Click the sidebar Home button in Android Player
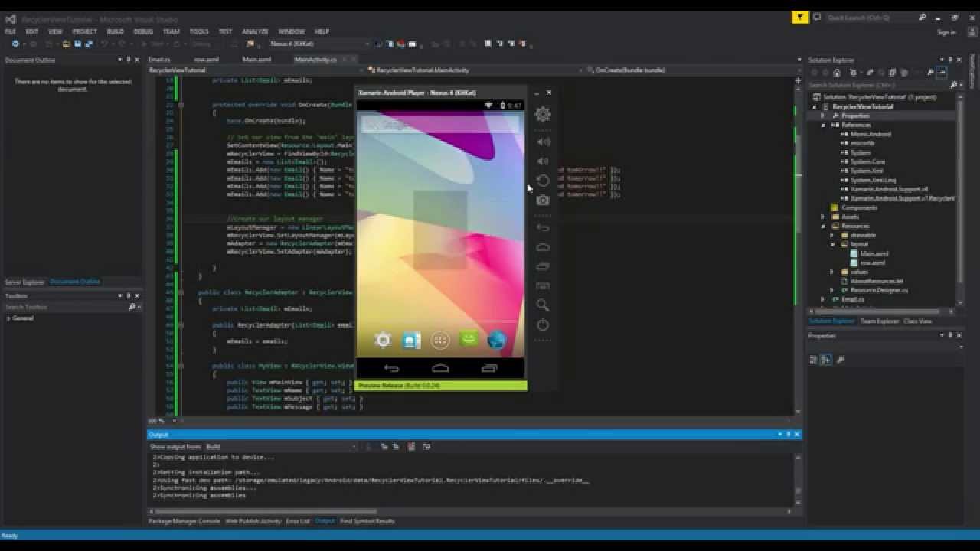This screenshot has height=551, width=980. tap(543, 247)
